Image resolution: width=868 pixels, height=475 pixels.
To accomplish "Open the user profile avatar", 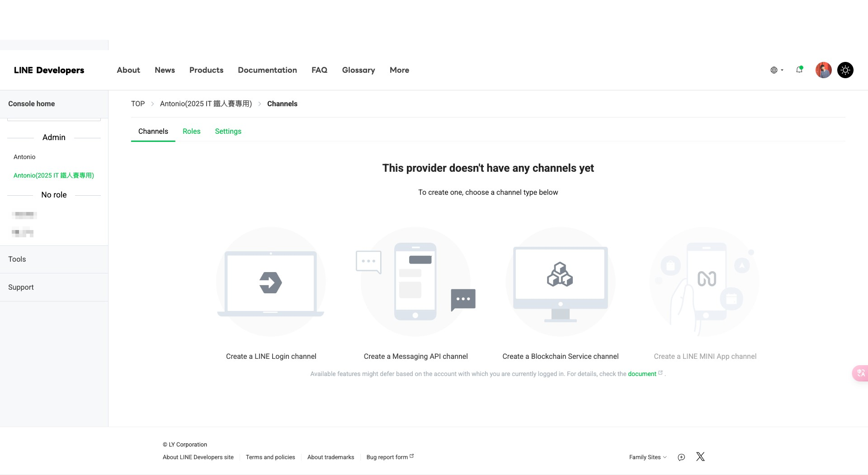I will [x=823, y=70].
